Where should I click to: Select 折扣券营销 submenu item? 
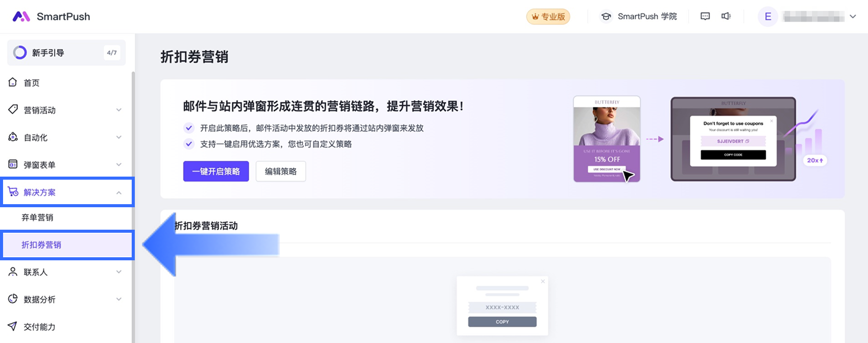41,245
